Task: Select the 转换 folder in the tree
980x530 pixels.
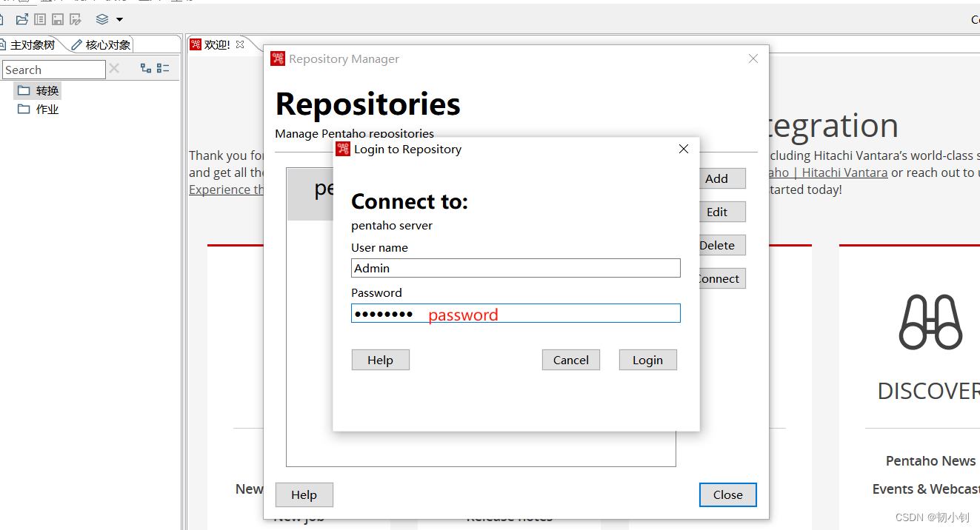Action: tap(39, 90)
